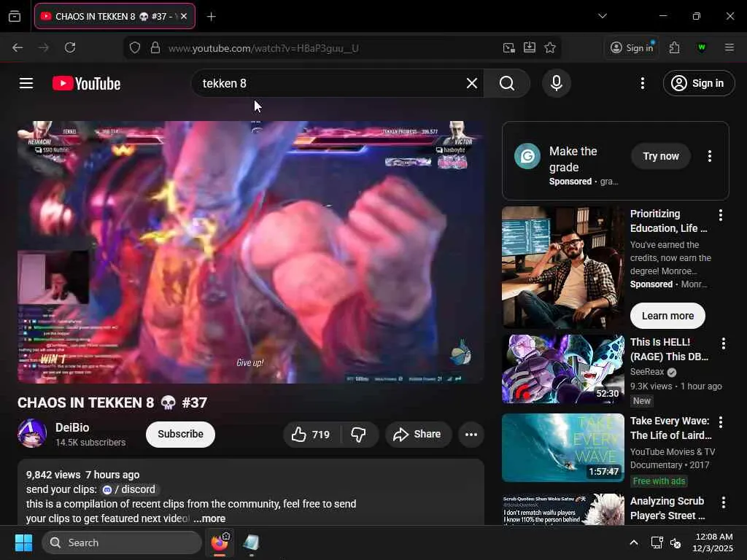This screenshot has width=747, height=560.
Task: Expand the description with ...more
Action: 209,518
